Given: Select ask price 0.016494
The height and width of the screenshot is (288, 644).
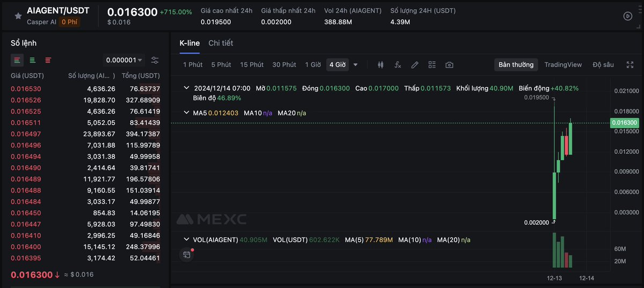Looking at the screenshot, I should (26, 157).
